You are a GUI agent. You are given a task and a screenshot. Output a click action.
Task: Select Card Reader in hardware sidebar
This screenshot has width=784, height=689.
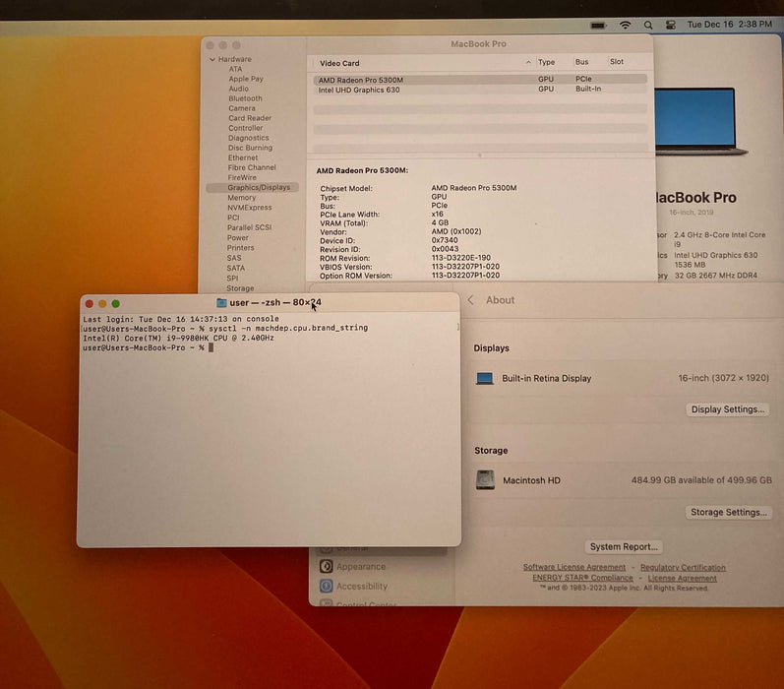click(250, 118)
